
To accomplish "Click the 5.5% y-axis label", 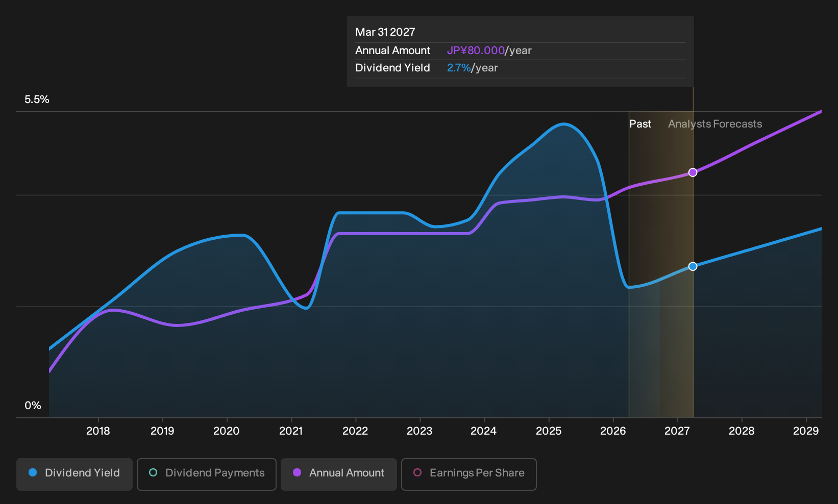I will tap(37, 99).
